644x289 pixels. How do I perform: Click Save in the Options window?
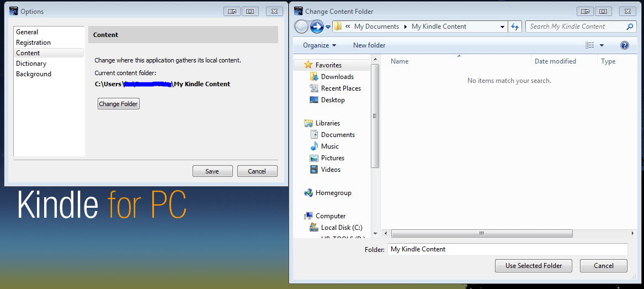[212, 171]
